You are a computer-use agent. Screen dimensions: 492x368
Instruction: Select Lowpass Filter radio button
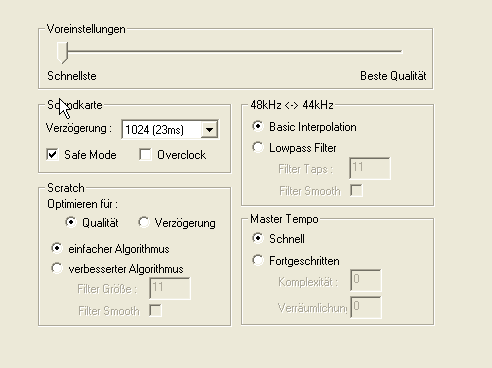pyautogui.click(x=258, y=147)
